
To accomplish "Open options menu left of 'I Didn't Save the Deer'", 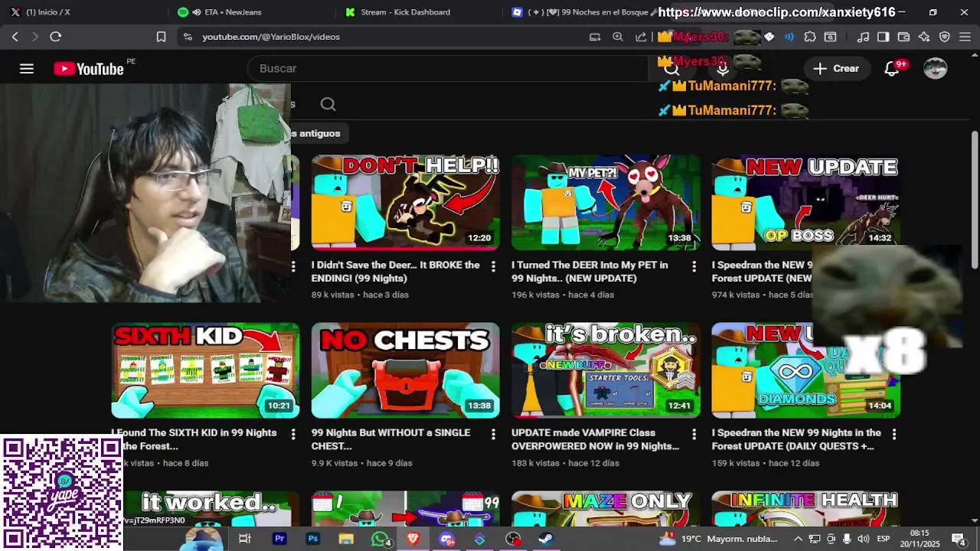I will [x=292, y=266].
